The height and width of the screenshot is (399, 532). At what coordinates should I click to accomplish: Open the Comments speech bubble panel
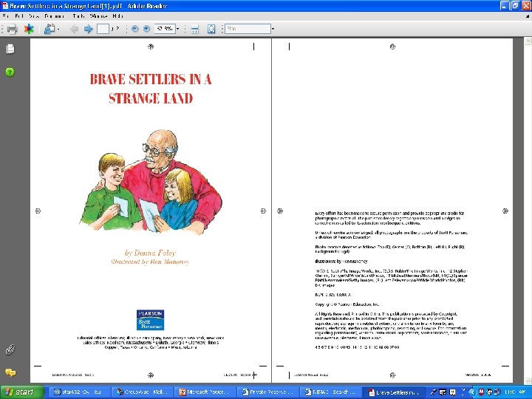(x=10, y=372)
